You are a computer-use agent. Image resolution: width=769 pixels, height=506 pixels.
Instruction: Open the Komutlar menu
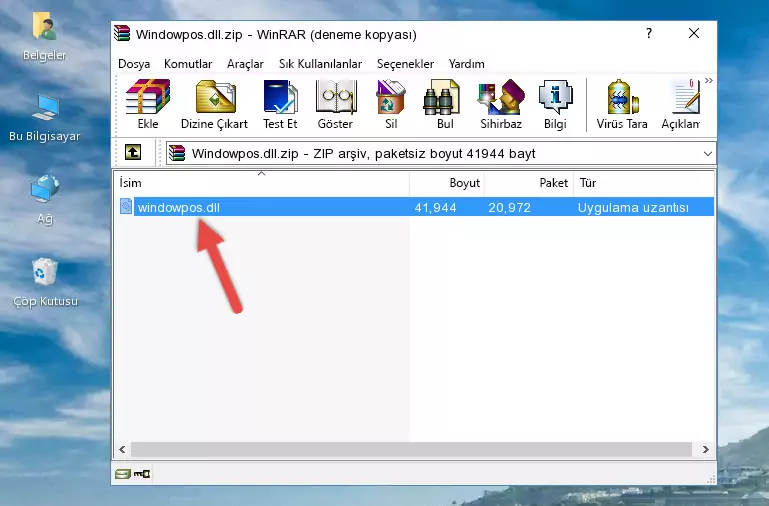[x=188, y=64]
